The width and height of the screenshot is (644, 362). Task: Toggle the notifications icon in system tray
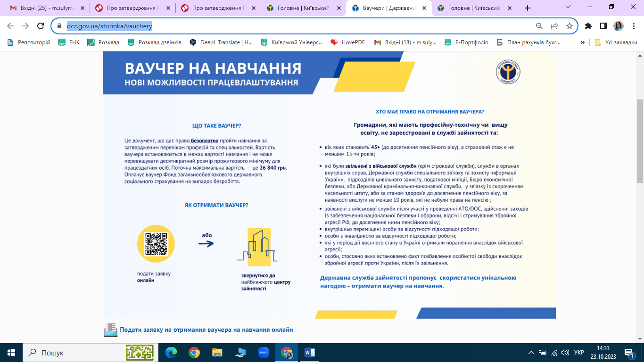(x=628, y=352)
